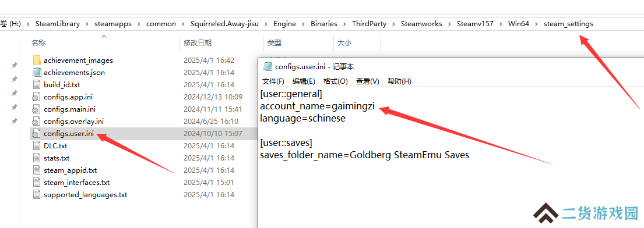Click steam_settings in the address bar
644x228 pixels.
click(568, 24)
